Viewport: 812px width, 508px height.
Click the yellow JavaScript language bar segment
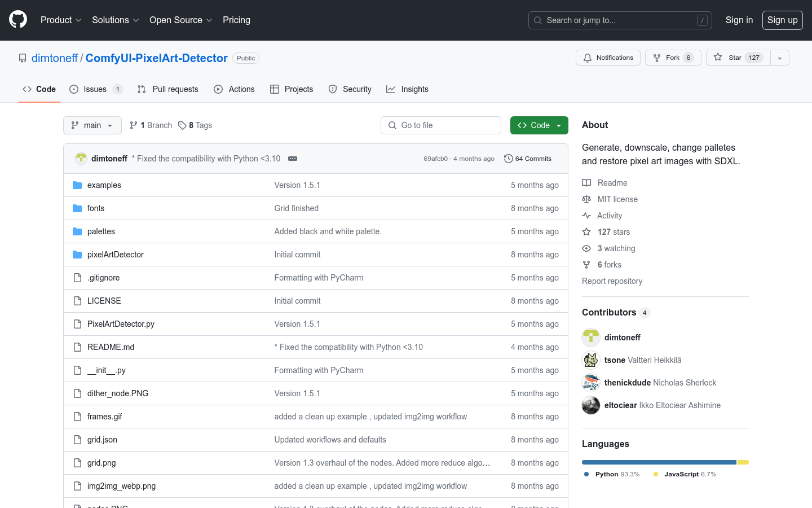click(743, 462)
